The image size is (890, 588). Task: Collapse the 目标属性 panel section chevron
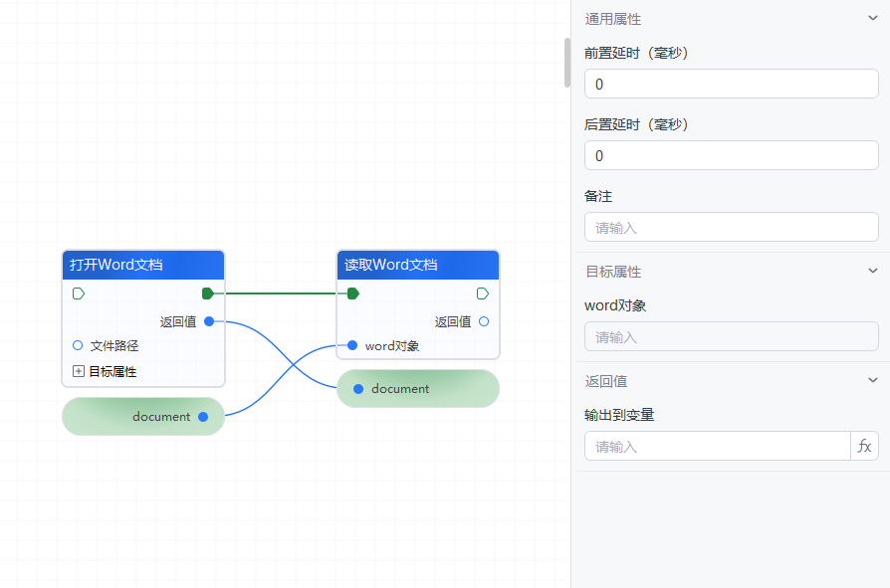click(x=873, y=272)
